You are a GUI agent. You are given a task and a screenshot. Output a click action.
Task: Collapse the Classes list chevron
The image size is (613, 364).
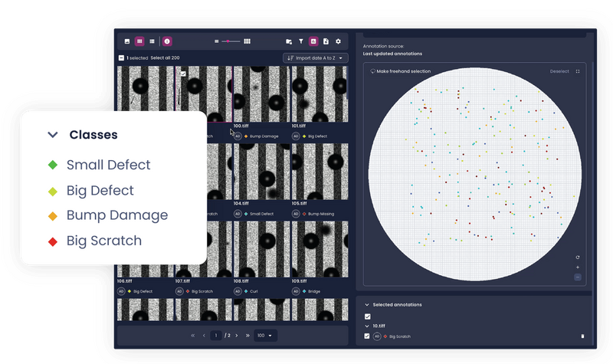52,135
